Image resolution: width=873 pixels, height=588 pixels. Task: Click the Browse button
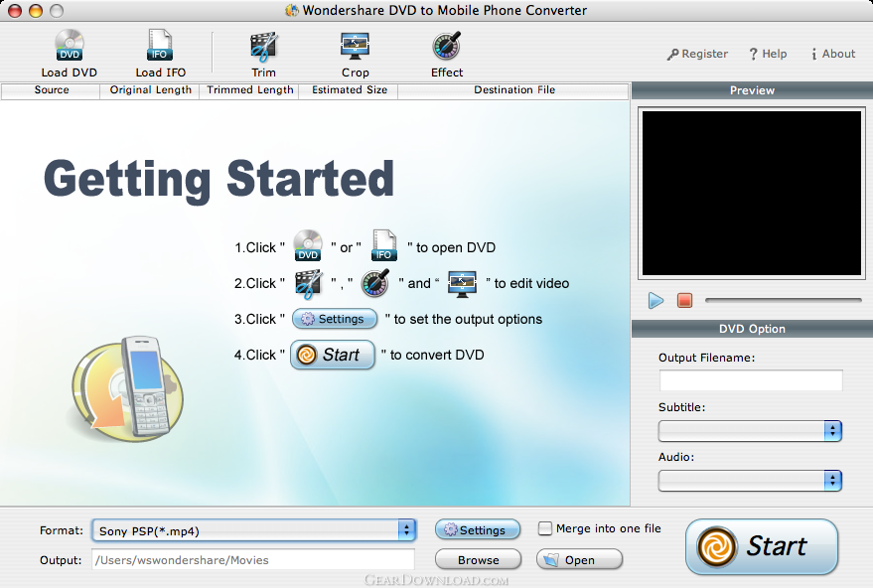click(479, 560)
